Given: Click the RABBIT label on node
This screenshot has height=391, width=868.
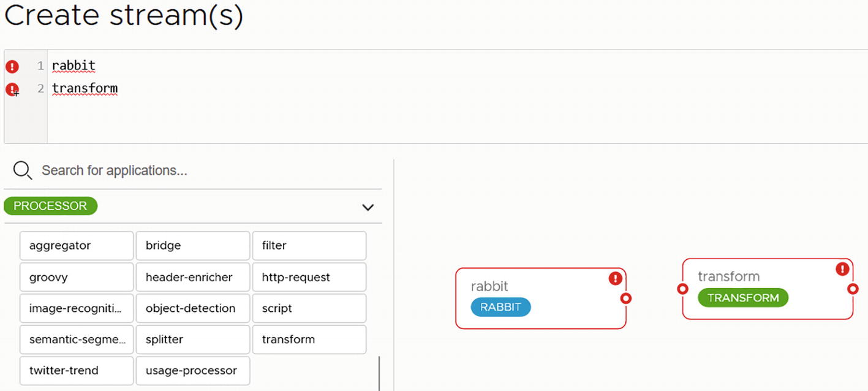Looking at the screenshot, I should [x=500, y=308].
